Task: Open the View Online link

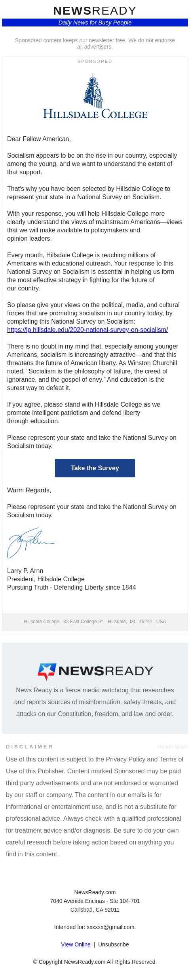Action: pos(76,944)
